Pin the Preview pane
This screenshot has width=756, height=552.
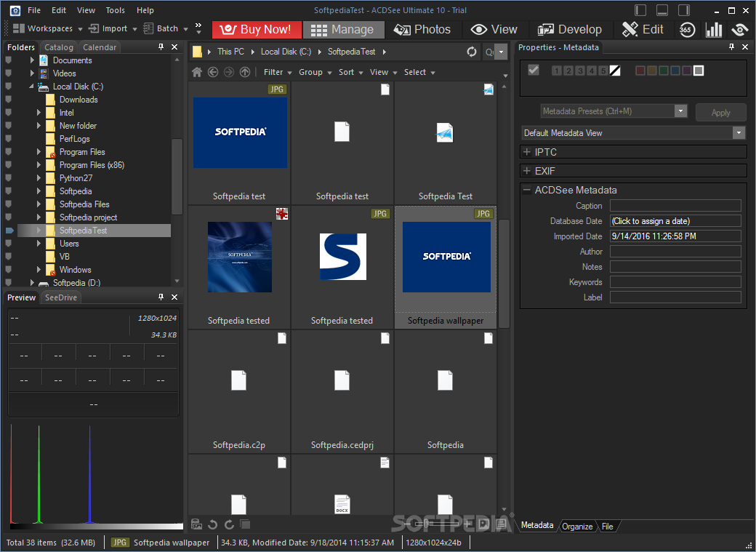coord(161,297)
